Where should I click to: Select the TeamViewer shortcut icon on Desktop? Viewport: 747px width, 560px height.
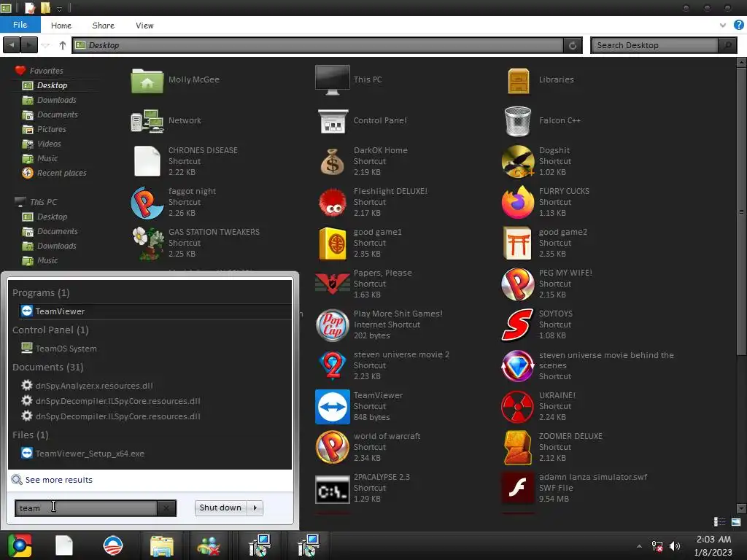coord(333,407)
